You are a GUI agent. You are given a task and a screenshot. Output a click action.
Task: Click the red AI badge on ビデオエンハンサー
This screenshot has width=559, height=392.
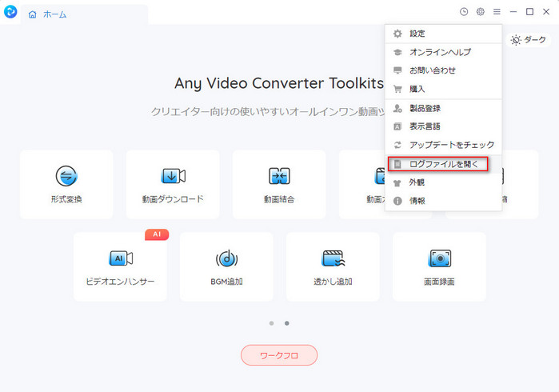click(157, 234)
